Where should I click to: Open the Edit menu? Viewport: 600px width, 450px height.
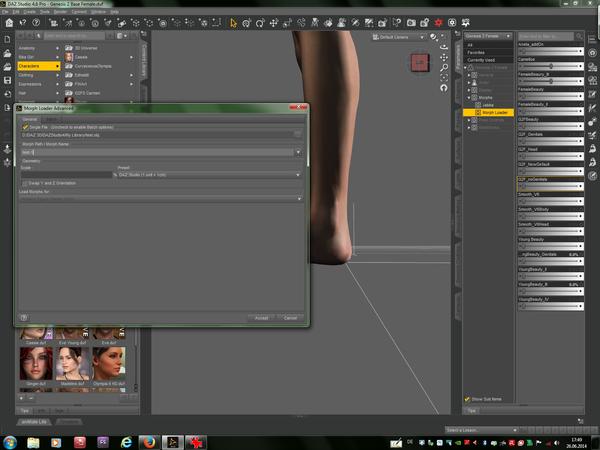pyautogui.click(x=18, y=12)
